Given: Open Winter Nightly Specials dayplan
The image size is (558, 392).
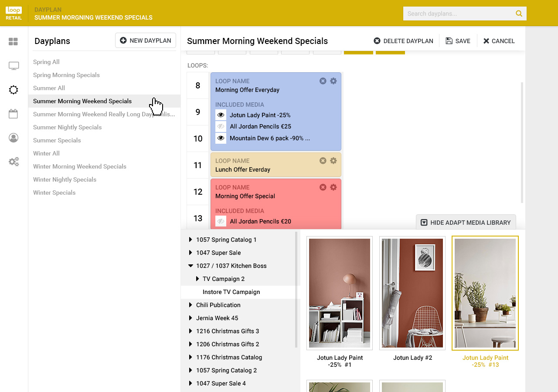Looking at the screenshot, I should tap(65, 179).
